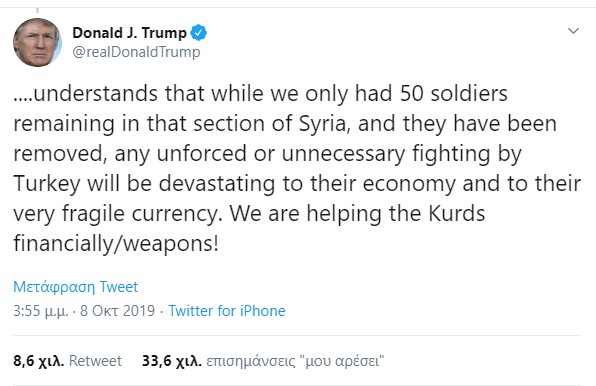The height and width of the screenshot is (386, 596).
Task: View the 8,6 χιλ. retweet count
Action: pos(39,361)
